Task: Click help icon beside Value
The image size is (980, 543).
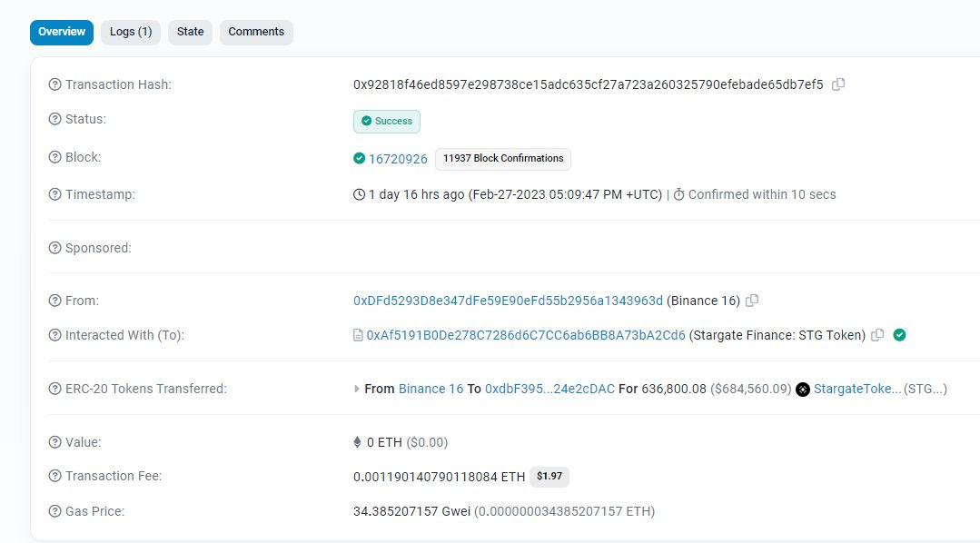Action: [x=55, y=442]
